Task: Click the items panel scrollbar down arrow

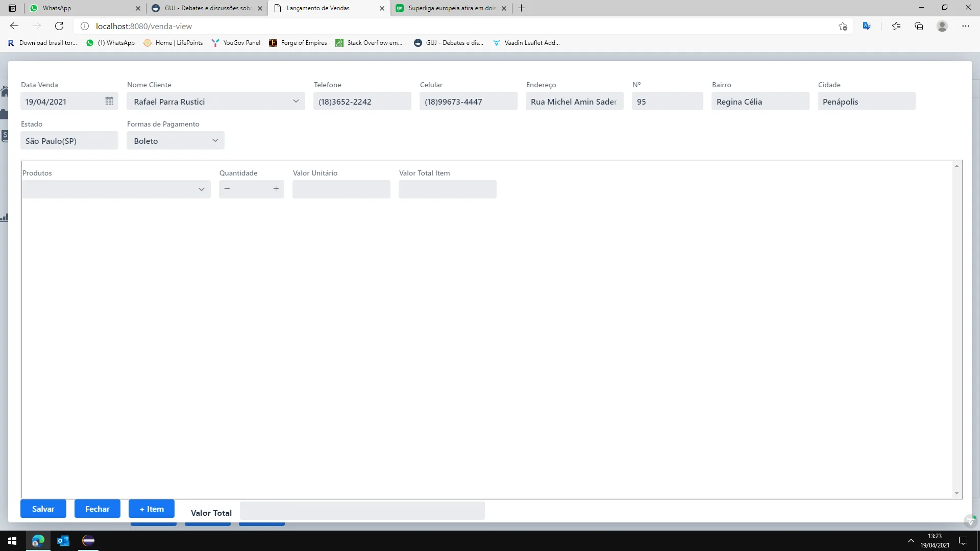Action: point(957,493)
